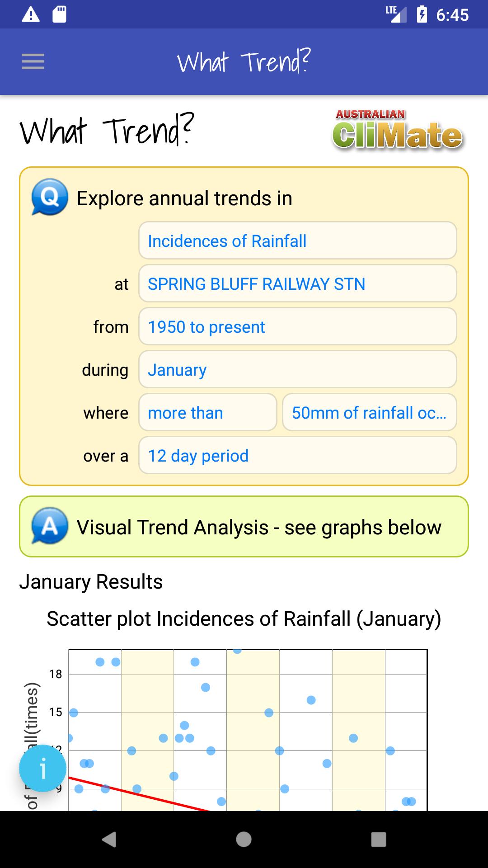Tap the blue Q question icon

50,197
